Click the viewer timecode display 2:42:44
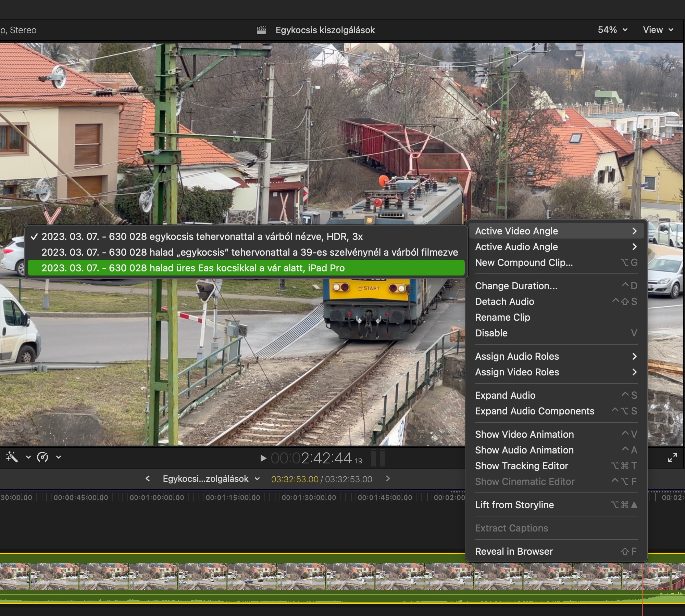 pos(316,458)
